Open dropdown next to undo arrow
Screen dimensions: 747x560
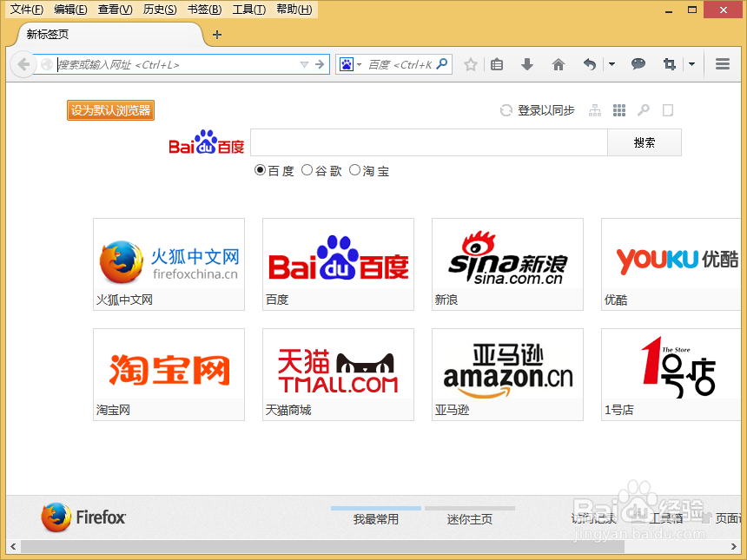pyautogui.click(x=611, y=64)
